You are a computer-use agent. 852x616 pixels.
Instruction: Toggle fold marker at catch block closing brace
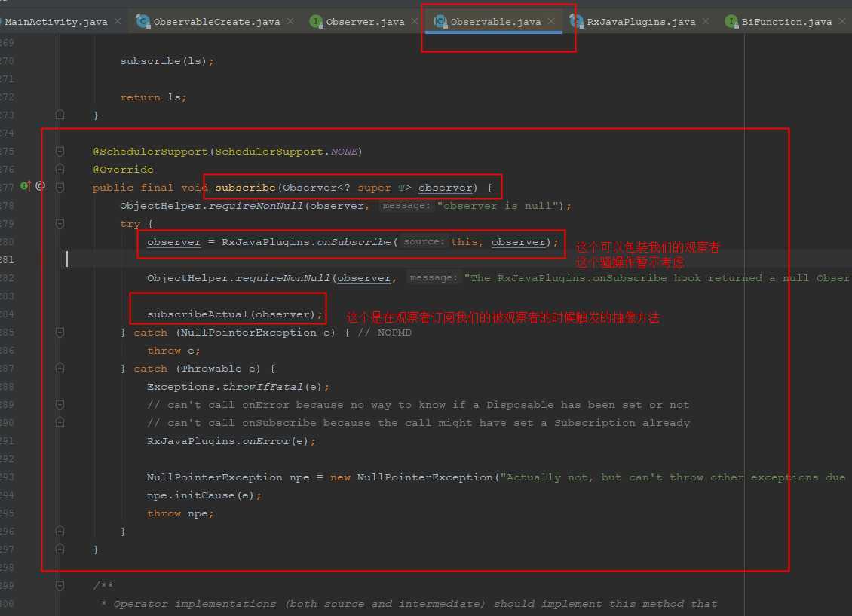pyautogui.click(x=60, y=531)
